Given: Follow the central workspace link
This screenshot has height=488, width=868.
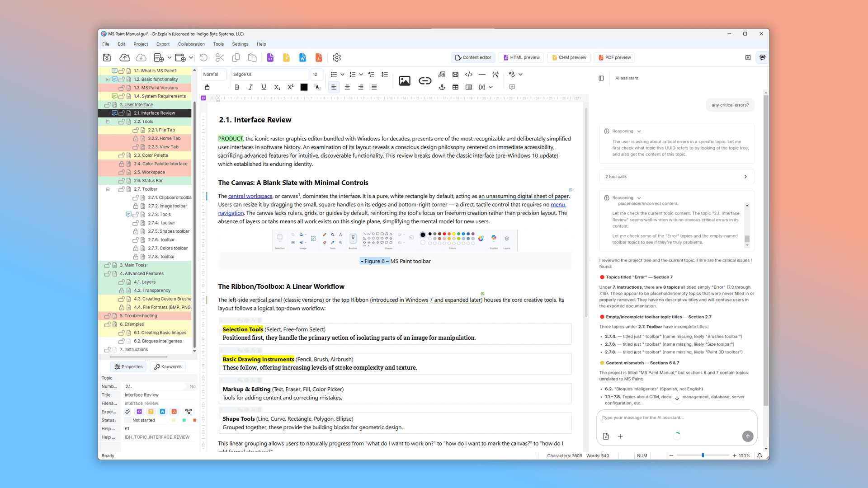Looking at the screenshot, I should (250, 196).
